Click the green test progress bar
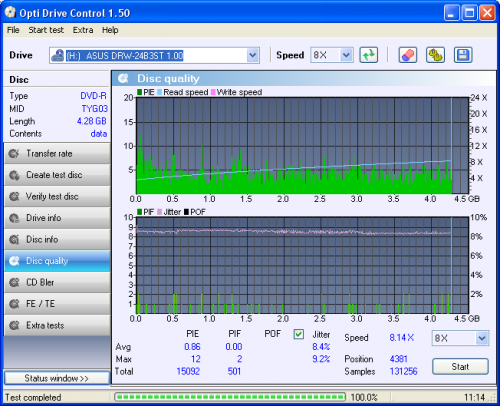The height and width of the screenshot is (406, 500). (x=230, y=397)
